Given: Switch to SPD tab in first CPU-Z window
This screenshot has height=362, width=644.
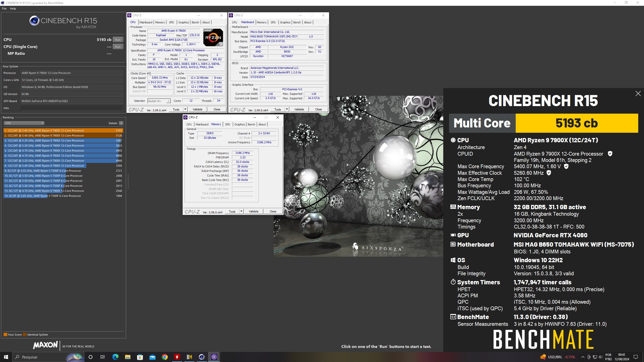Looking at the screenshot, I should pyautogui.click(x=172, y=22).
